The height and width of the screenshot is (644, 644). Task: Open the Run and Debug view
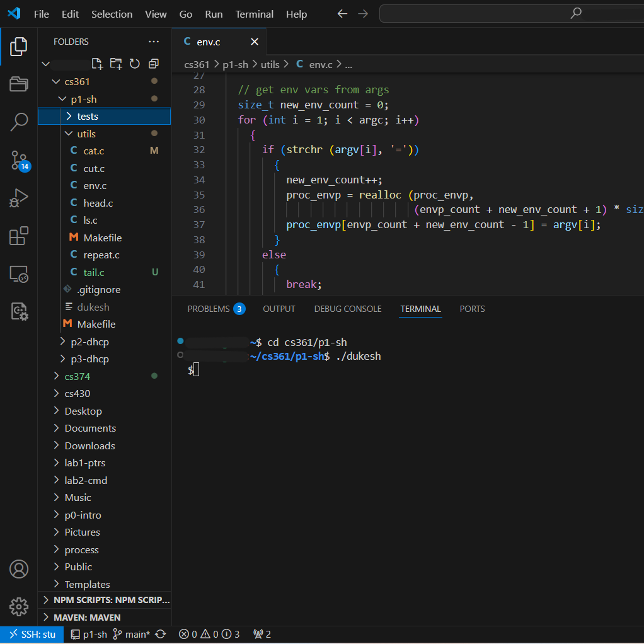[18, 198]
